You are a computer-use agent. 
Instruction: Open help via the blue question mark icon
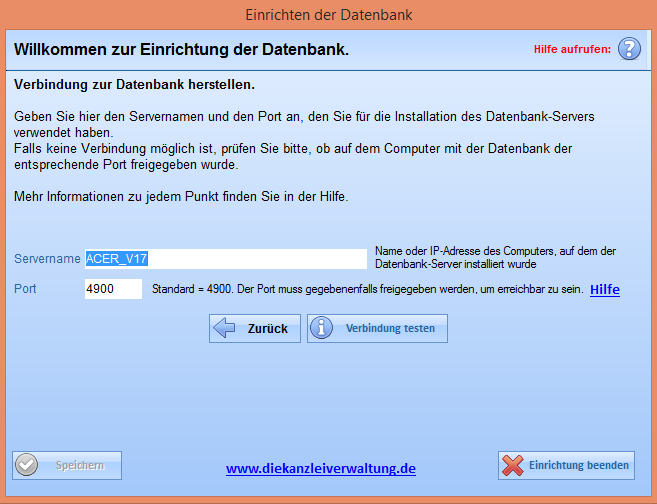pyautogui.click(x=629, y=49)
